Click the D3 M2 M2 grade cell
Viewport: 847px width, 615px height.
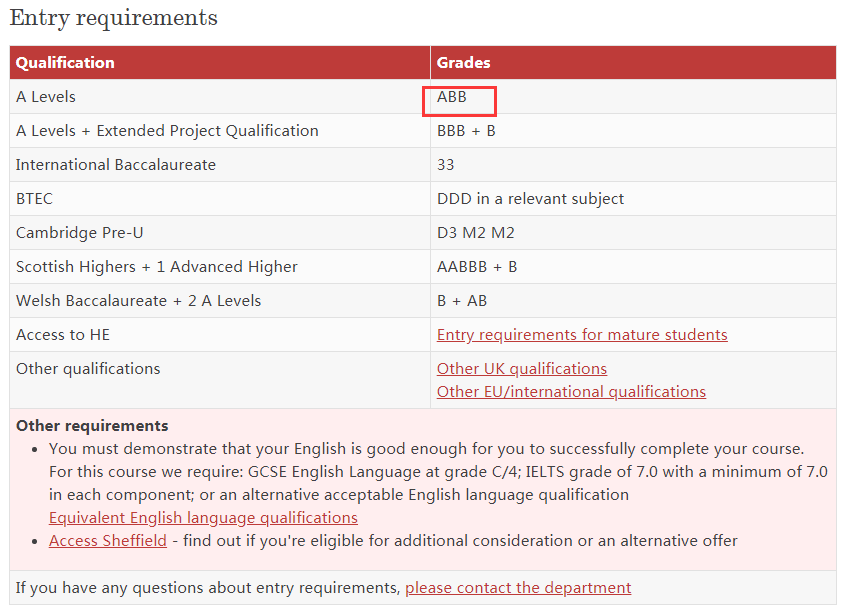click(x=475, y=233)
